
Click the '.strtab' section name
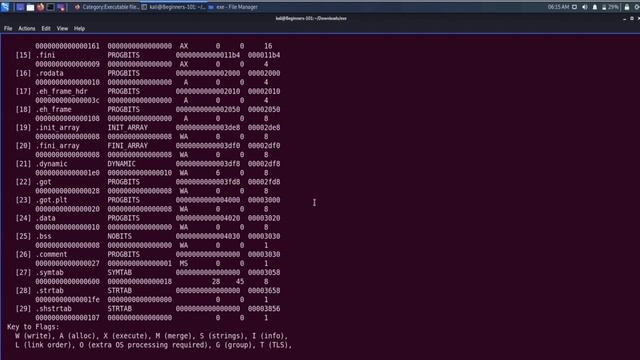pyautogui.click(x=49, y=291)
